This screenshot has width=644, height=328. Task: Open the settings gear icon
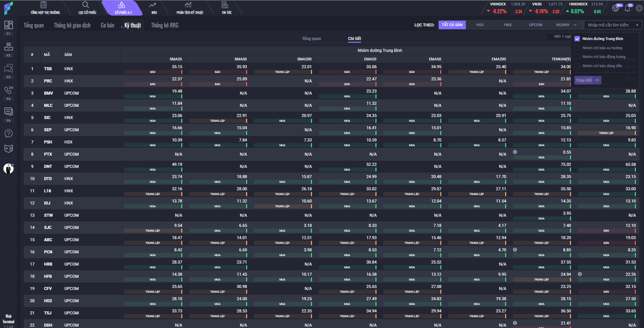pyautogui.click(x=639, y=8)
